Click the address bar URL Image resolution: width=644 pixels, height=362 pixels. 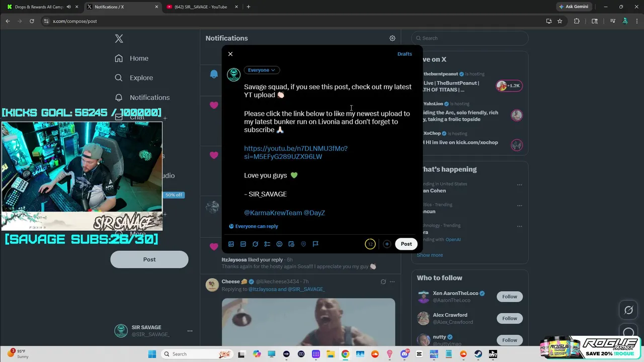75,21
